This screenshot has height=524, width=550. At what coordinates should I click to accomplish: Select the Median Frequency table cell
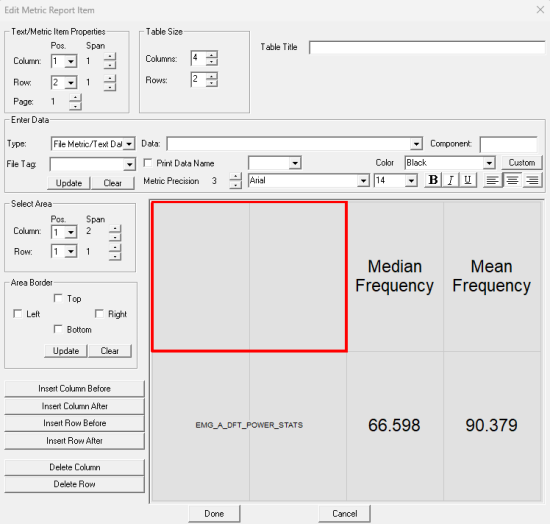click(395, 276)
